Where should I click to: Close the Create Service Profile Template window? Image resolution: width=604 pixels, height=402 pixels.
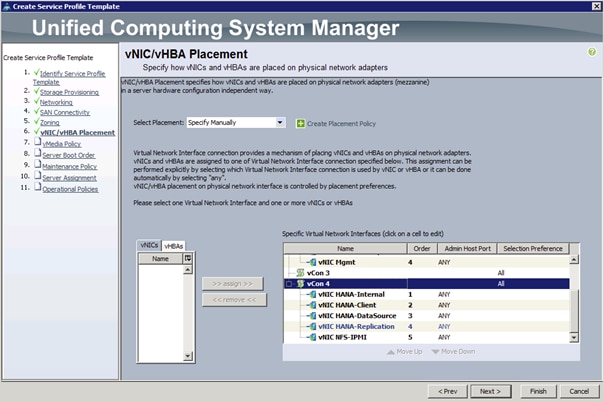[596, 6]
